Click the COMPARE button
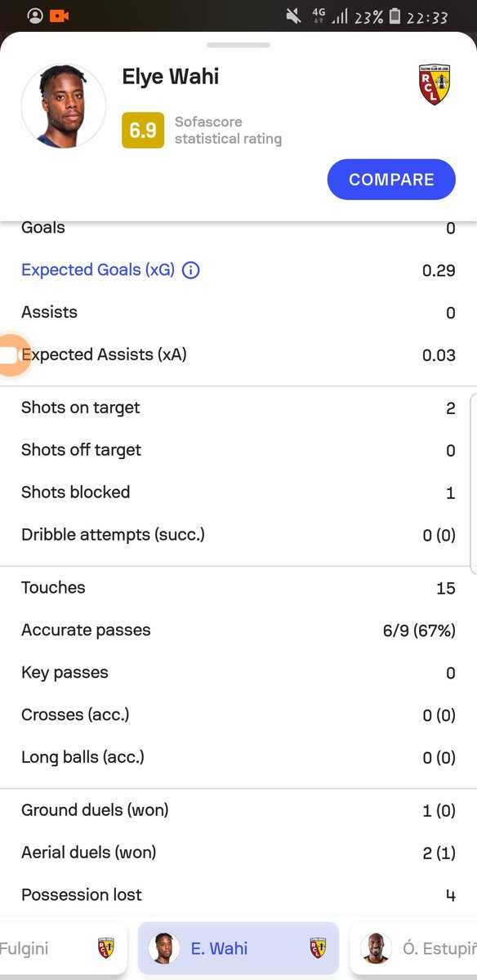The image size is (477, 980). 391,180
